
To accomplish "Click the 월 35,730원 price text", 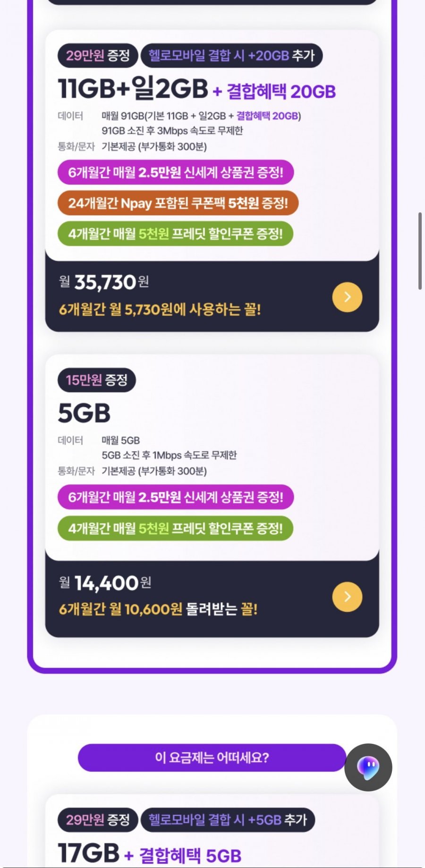I will pos(104,282).
